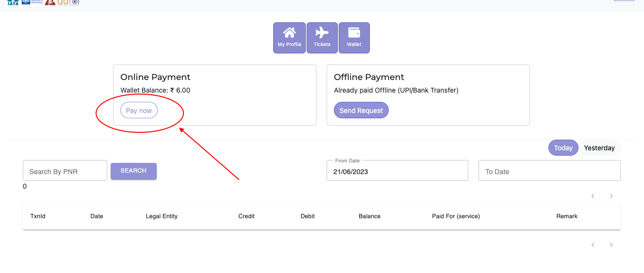Click the TxnId column header
The width and height of the screenshot is (644, 273).
tap(38, 216)
